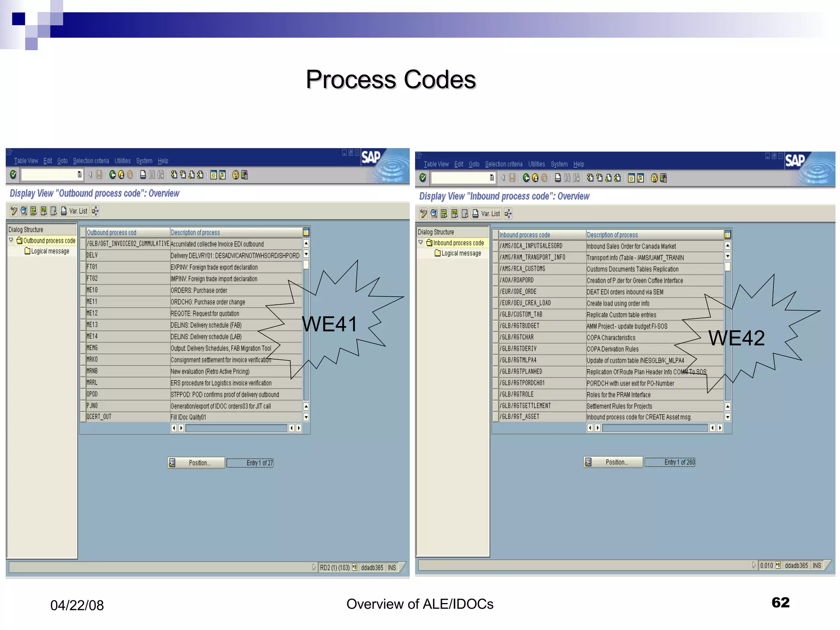Image resolution: width=840 pixels, height=630 pixels.
Task: Expand status bar arrow in Inbound window
Action: point(753,565)
